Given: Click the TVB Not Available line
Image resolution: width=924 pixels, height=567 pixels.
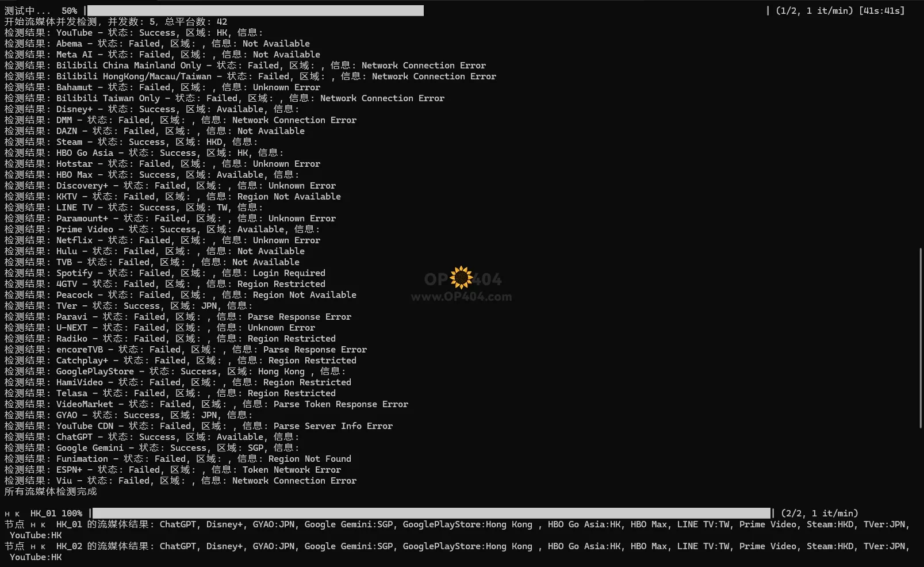Looking at the screenshot, I should point(152,262).
